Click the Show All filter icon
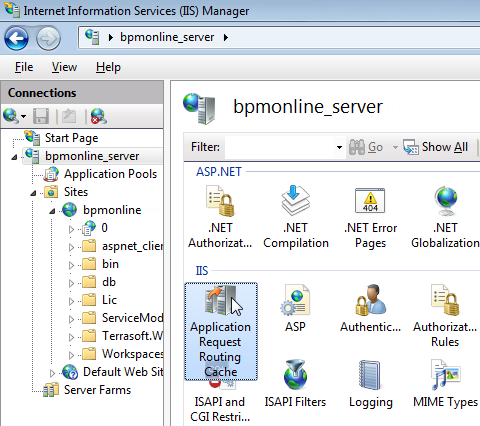The width and height of the screenshot is (480, 426). pyautogui.click(x=411, y=147)
